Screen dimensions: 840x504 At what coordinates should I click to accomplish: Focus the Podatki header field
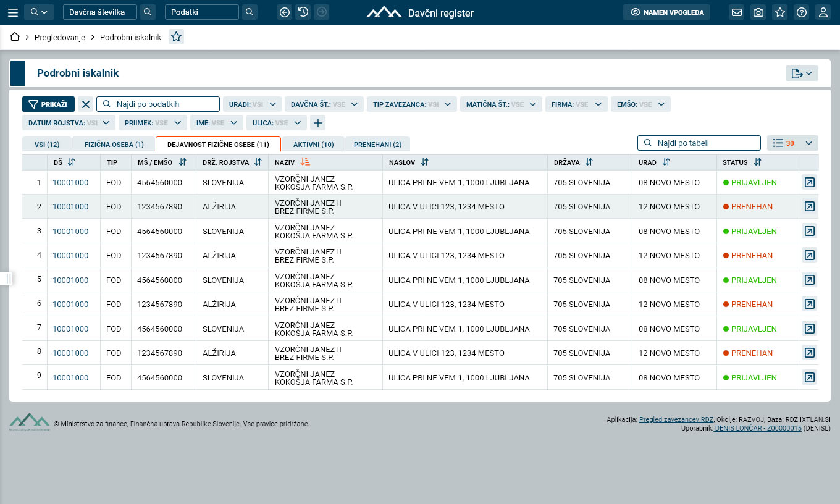(x=201, y=12)
